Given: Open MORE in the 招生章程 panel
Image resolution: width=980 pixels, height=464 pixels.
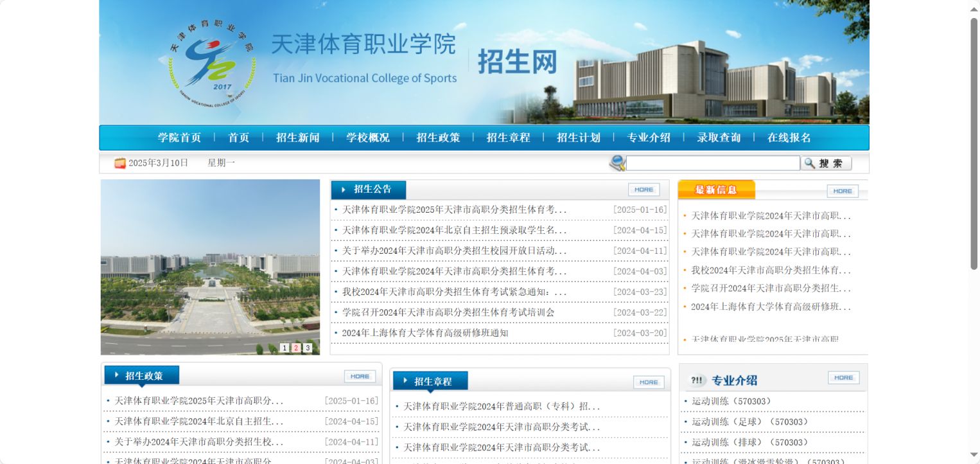Looking at the screenshot, I should [649, 382].
